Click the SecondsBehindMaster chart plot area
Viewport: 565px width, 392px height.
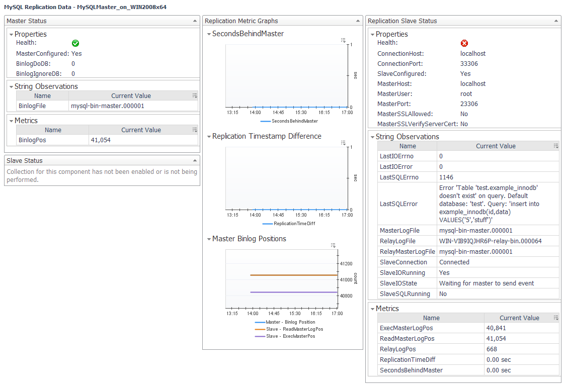(286, 76)
